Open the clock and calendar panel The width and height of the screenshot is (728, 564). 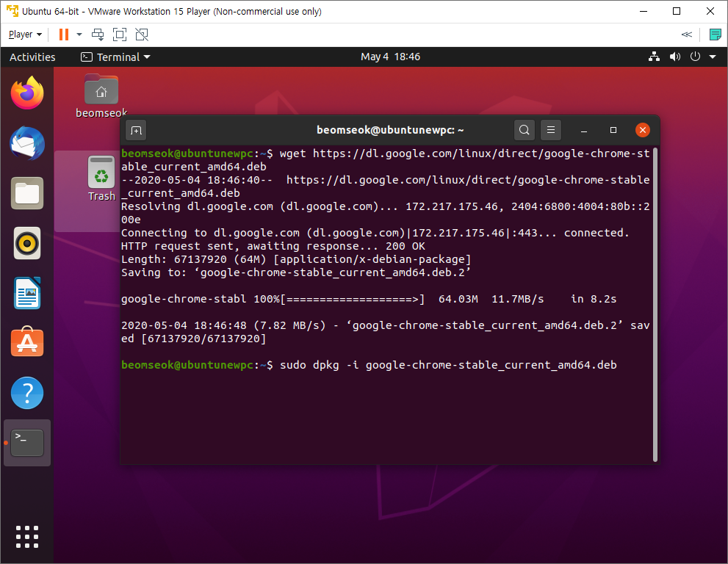[x=391, y=57]
